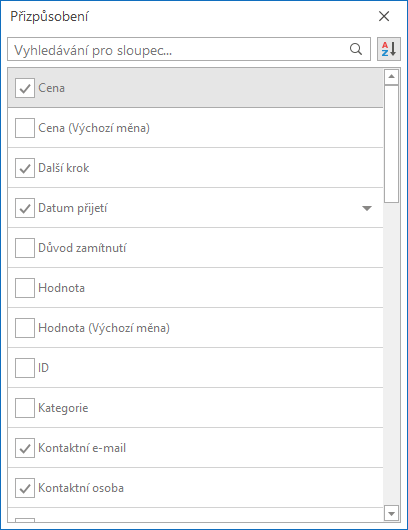Uncheck the Další krok checkbox
This screenshot has width=408, height=530.
[25, 168]
